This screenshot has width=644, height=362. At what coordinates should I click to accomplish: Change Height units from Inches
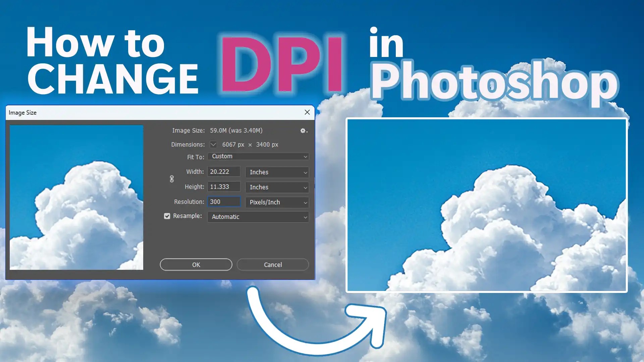(277, 187)
